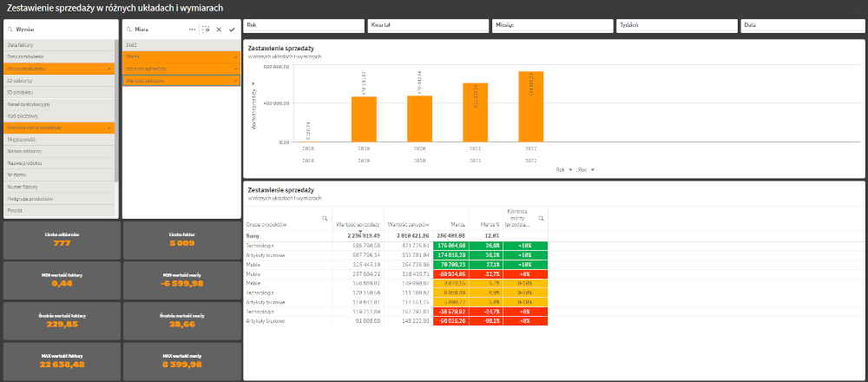Screen dimensions: 868x382
Task: Open the Kwartał filter pane
Action: tap(429, 26)
